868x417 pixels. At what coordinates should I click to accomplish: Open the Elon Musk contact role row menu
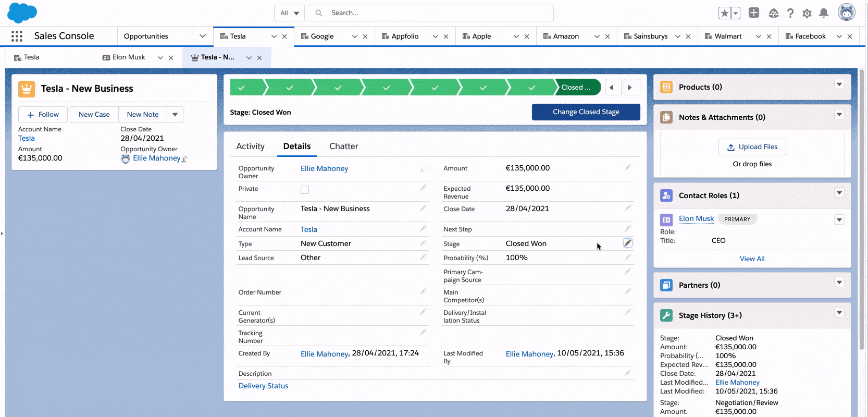839,219
